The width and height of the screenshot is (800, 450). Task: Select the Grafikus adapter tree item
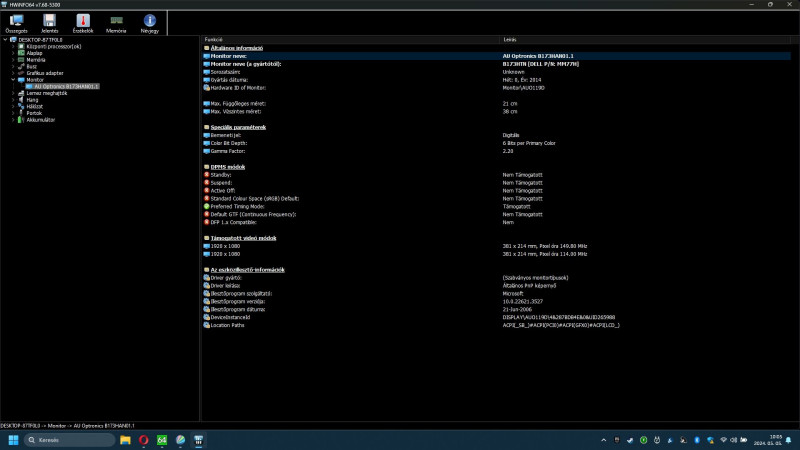(45, 73)
